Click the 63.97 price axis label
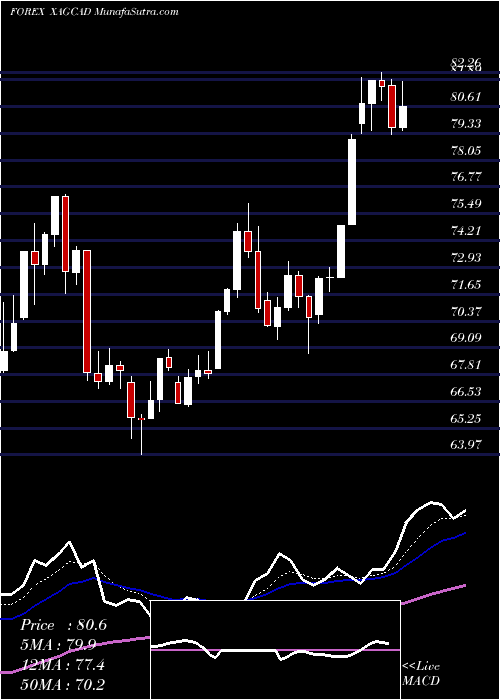The width and height of the screenshot is (500, 700). click(466, 445)
